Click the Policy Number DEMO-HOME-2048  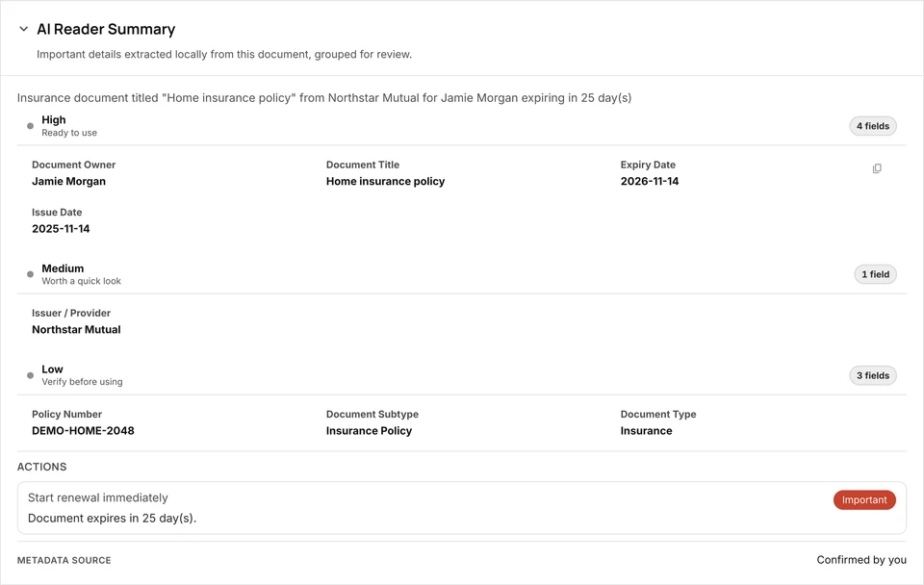tap(83, 431)
